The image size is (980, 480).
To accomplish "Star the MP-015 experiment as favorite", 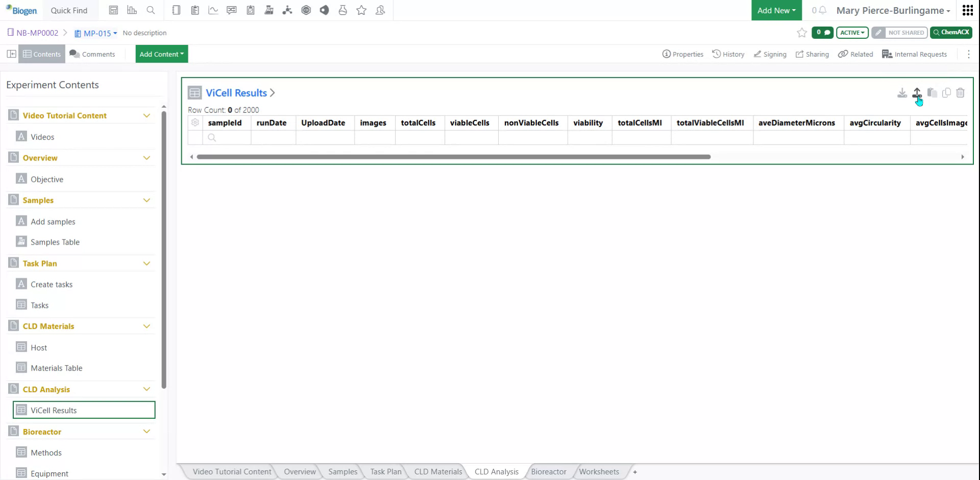I will (801, 33).
